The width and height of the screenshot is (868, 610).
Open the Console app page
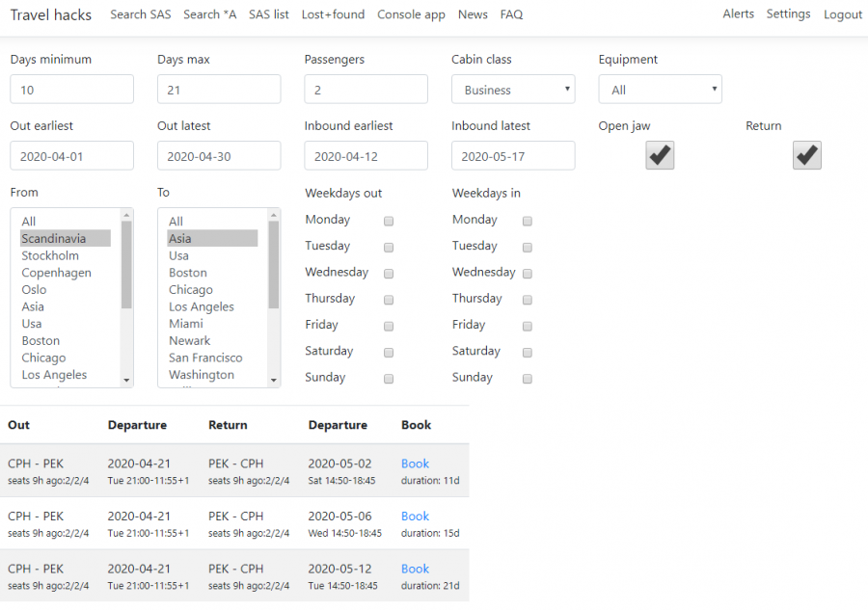click(x=411, y=14)
